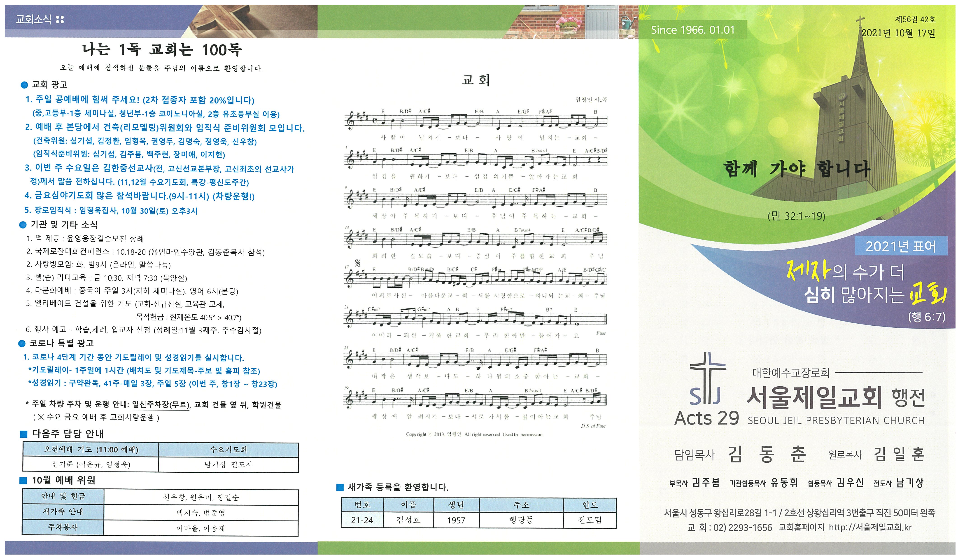965x560 pixels.
Task: Click item '6. 행사 예고 - 학습,세례, 입교자 신청'
Action: (x=144, y=330)
